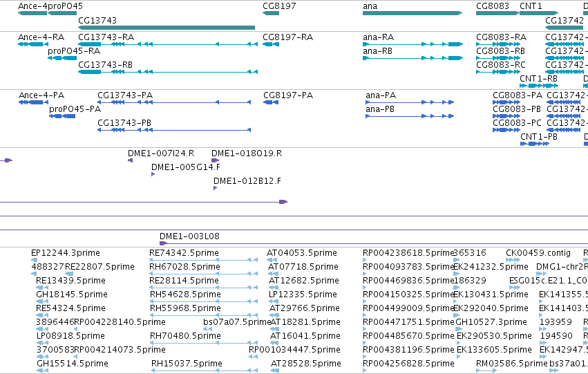
Task: Select the CNT1-RB transcript
Action: tap(539, 86)
